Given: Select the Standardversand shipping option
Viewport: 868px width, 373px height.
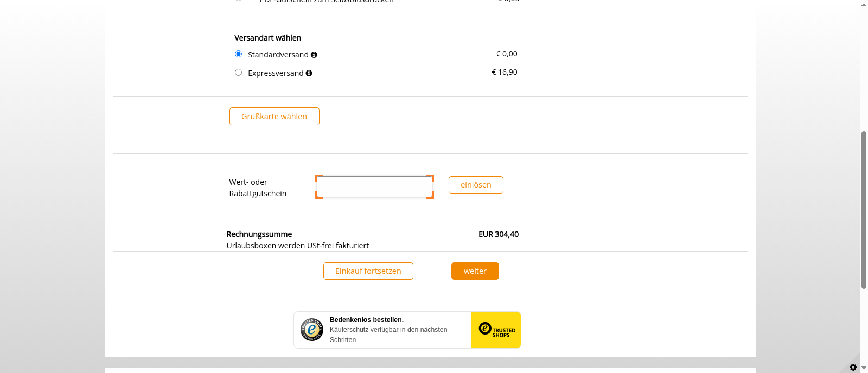Looking at the screenshot, I should click(x=238, y=54).
